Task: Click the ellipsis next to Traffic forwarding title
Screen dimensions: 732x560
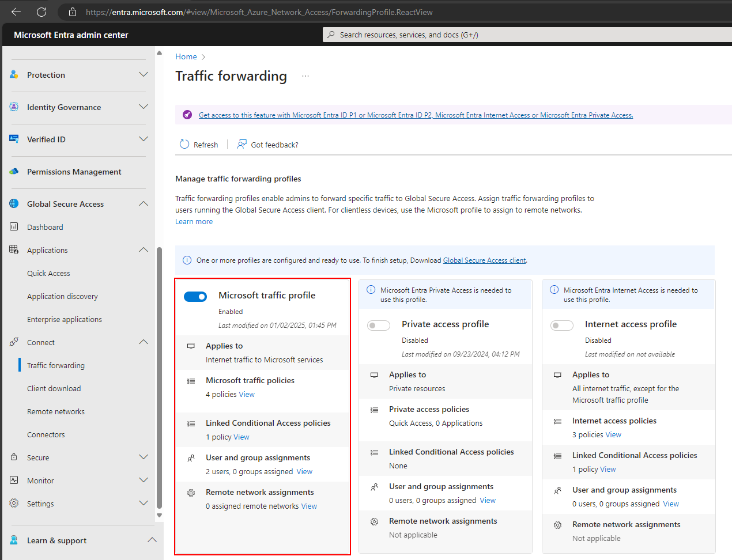Action: click(305, 76)
